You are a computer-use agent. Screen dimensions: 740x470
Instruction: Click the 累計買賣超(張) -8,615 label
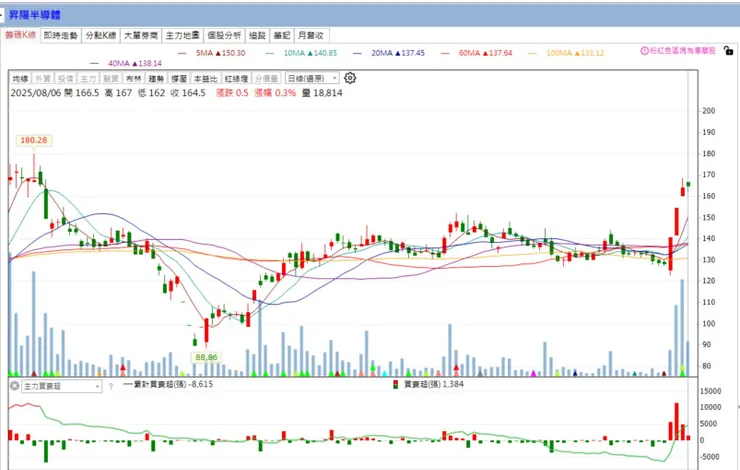pyautogui.click(x=168, y=384)
